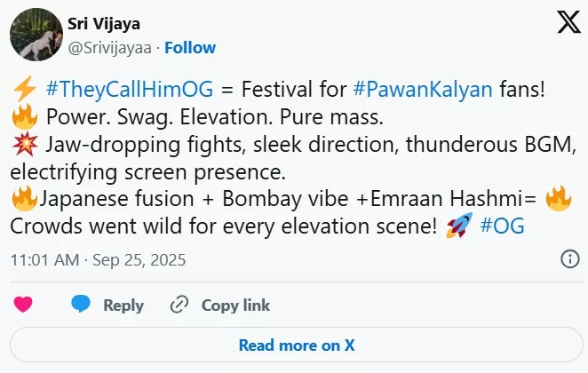Screen dimensions: 588x373
Task: Click the chain icon beside Copy link
Action: pos(179,305)
